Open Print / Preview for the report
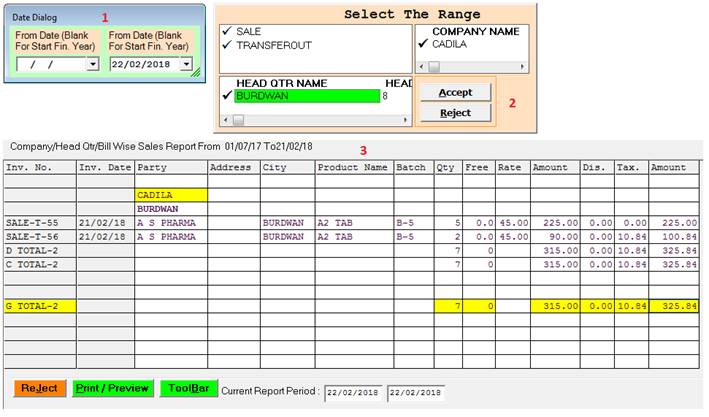 112,388
